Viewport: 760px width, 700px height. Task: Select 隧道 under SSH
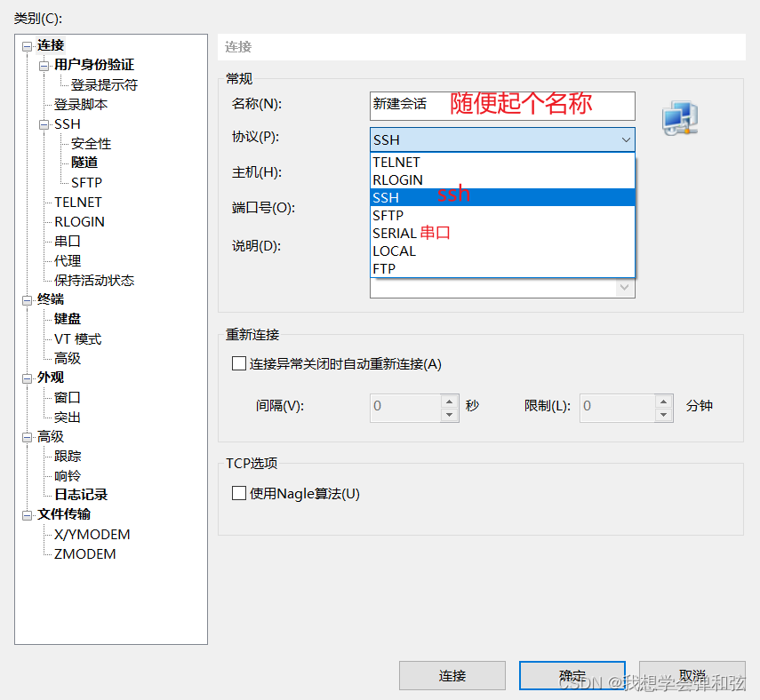84,163
